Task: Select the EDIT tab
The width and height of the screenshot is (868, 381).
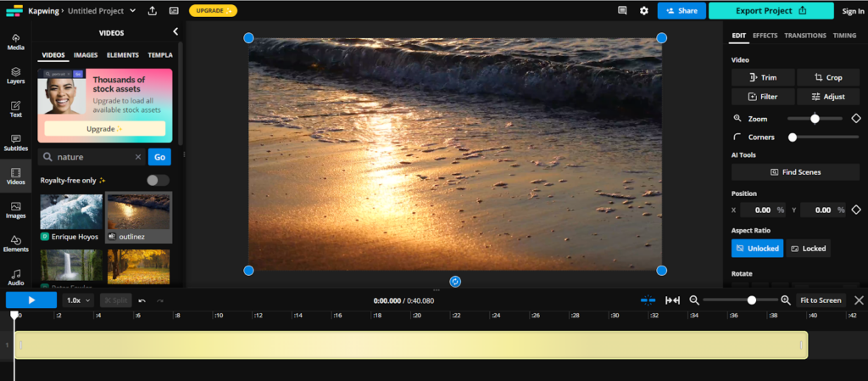Action: click(739, 36)
